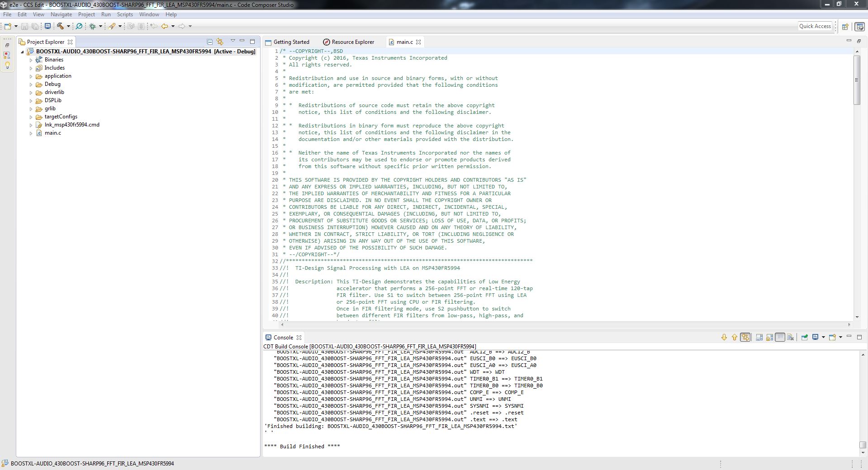The image size is (868, 470).
Task: Click the New file toolbar icon
Action: click(x=8, y=26)
